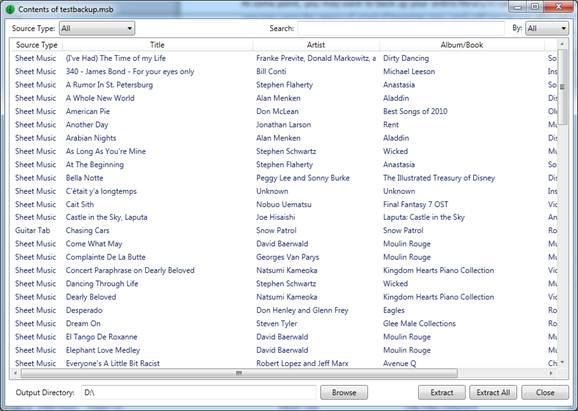Select the "Another Day" title

(87, 125)
